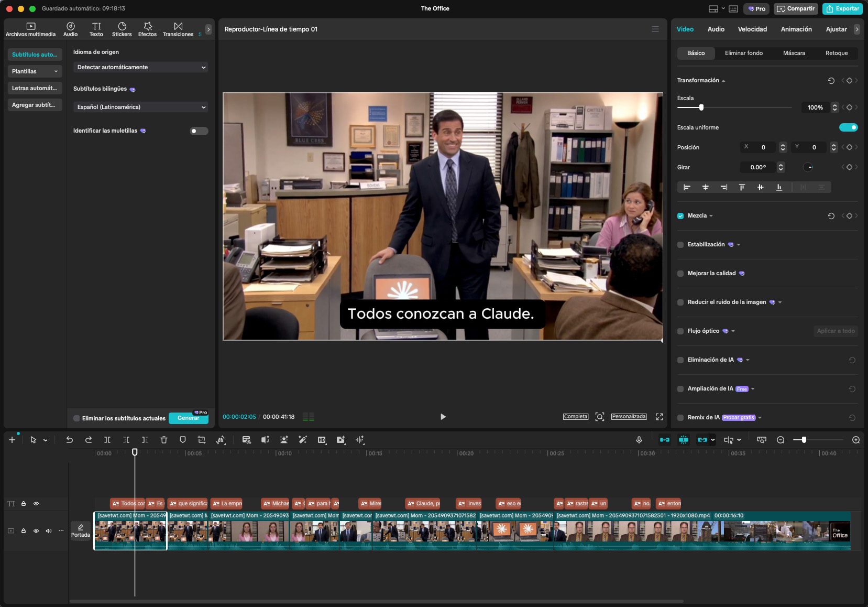
Task: Add keyframe for Escala
Action: coord(849,107)
